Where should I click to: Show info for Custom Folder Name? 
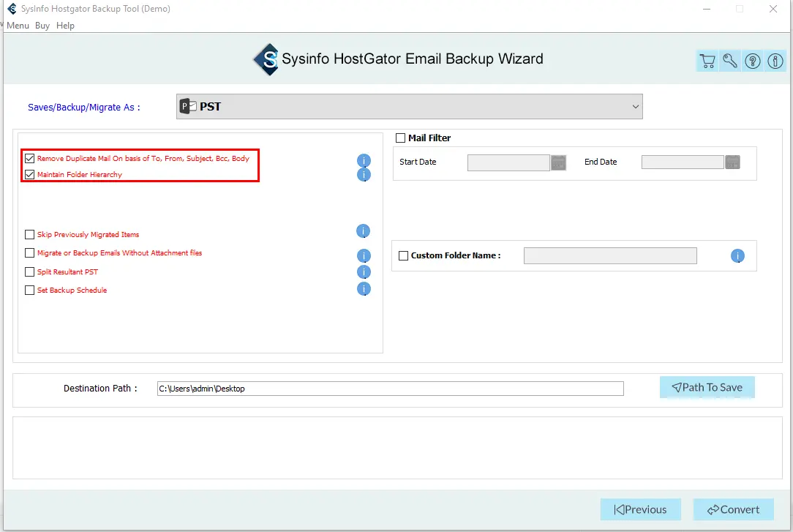click(737, 256)
